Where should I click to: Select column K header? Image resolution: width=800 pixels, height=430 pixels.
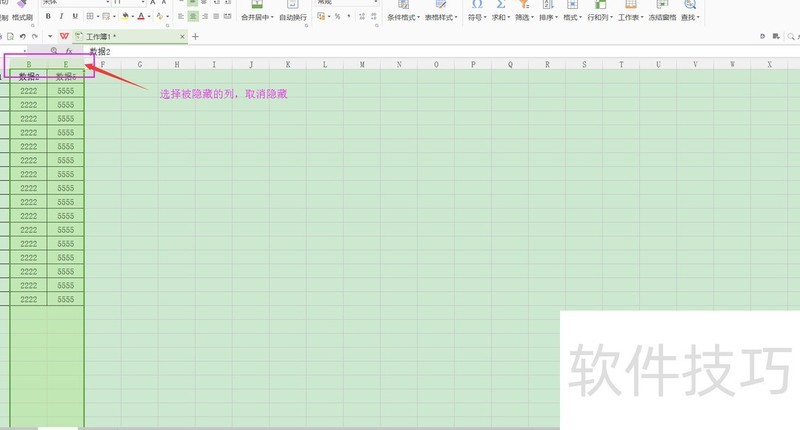tap(288, 65)
